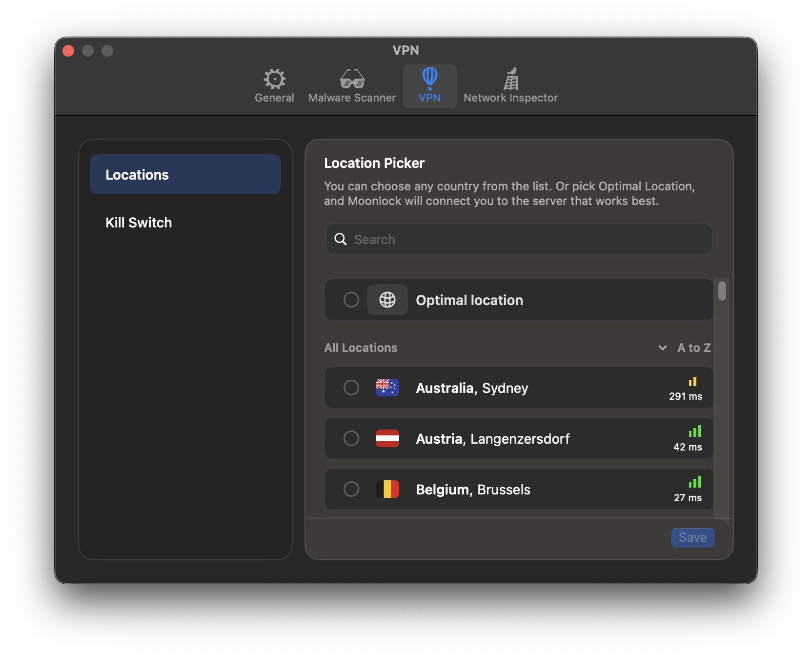Click the Austria flag icon

(x=387, y=438)
